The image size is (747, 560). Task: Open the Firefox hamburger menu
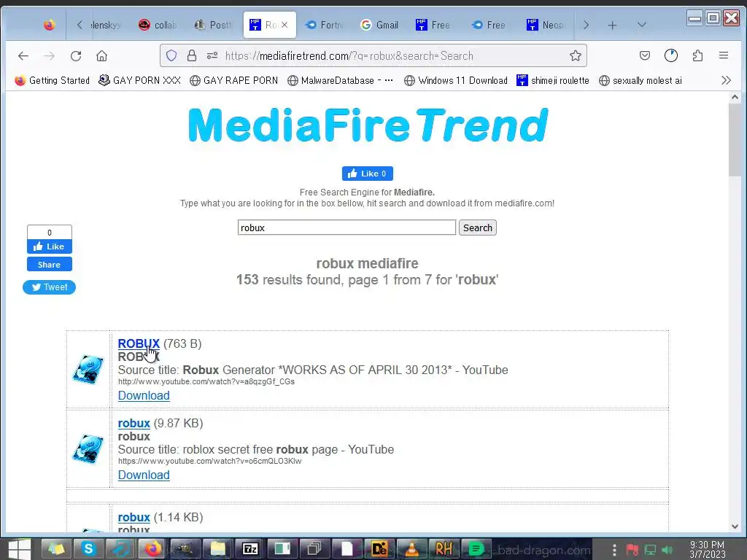tap(723, 55)
